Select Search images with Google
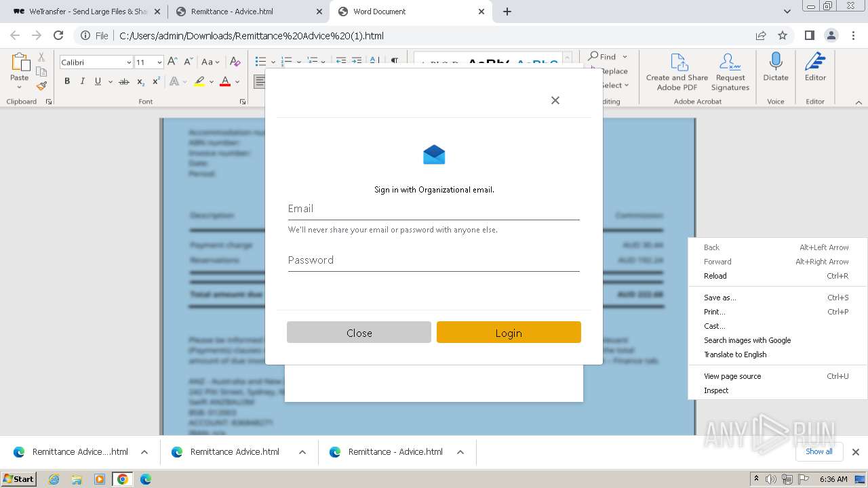Image resolution: width=868 pixels, height=488 pixels. point(778,340)
